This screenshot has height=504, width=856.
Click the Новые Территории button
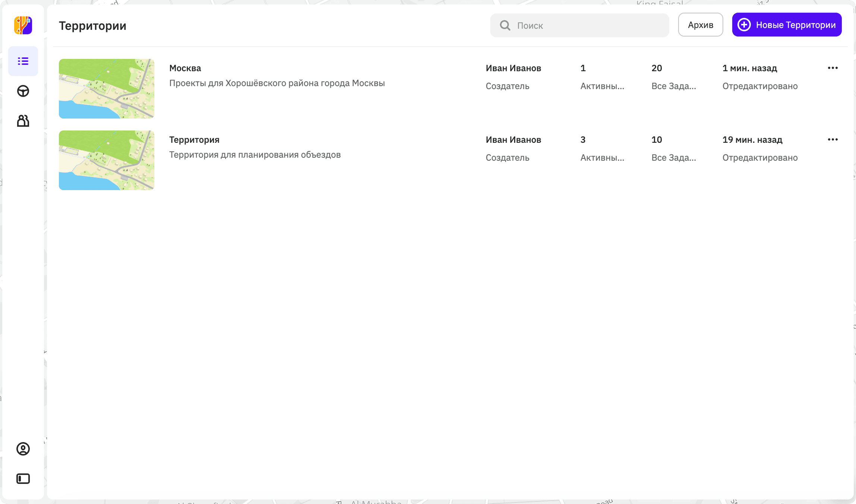787,25
